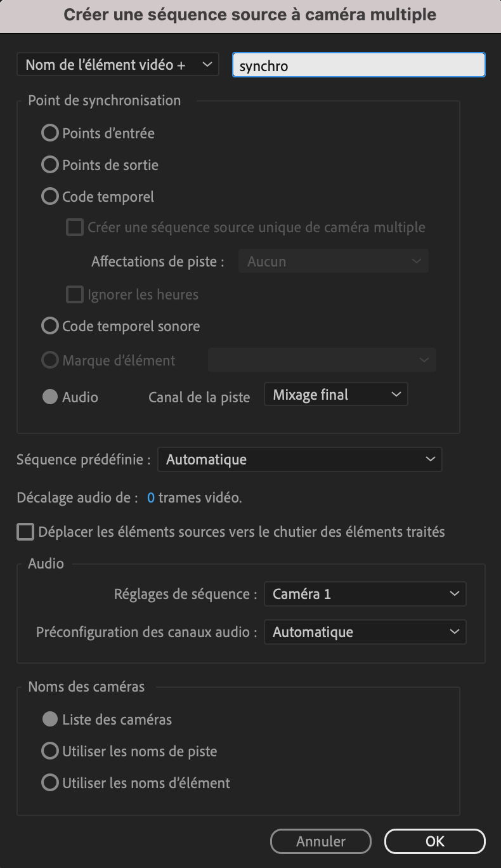
Task: Open Réglages de séquence dropdown
Action: tap(365, 594)
